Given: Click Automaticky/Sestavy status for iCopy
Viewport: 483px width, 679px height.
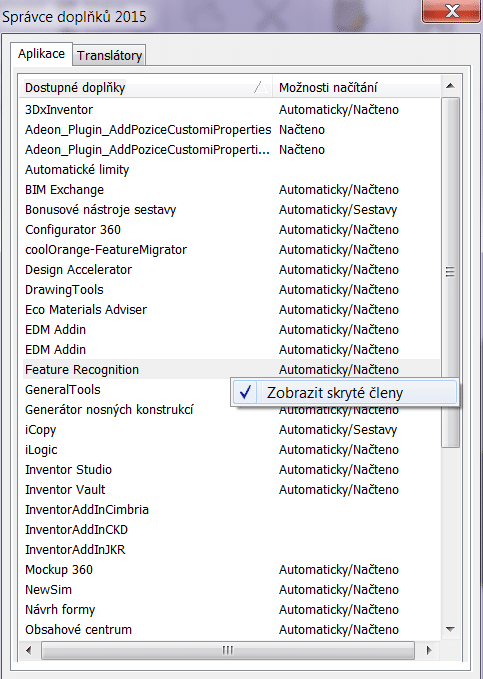Looking at the screenshot, I should point(338,430).
